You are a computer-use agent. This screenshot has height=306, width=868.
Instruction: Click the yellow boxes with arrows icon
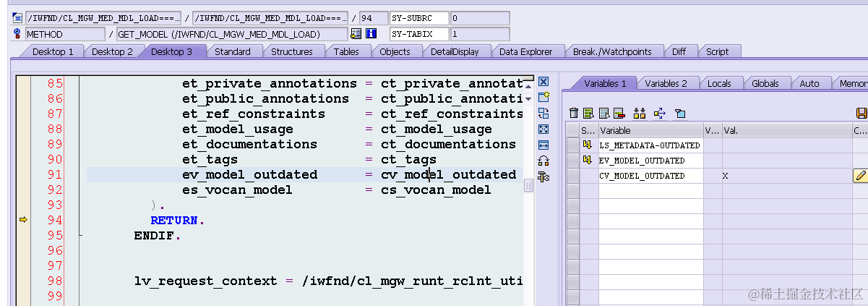[639, 113]
